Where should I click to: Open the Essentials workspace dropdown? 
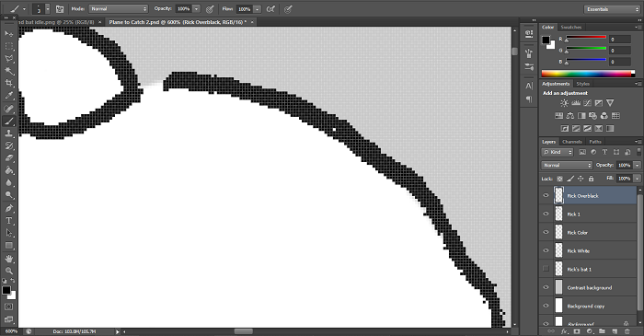coord(612,9)
